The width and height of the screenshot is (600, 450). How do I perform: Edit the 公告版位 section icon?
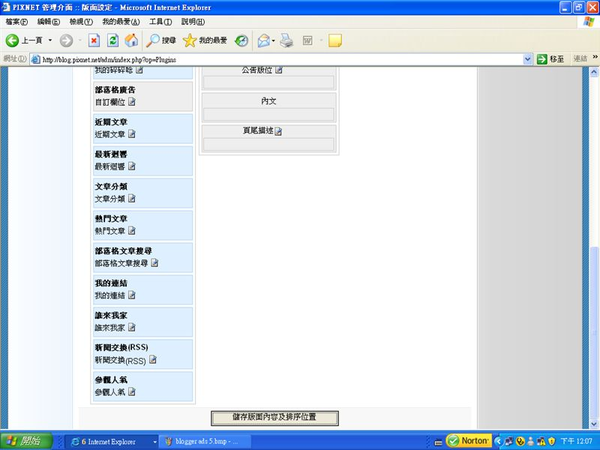279,70
